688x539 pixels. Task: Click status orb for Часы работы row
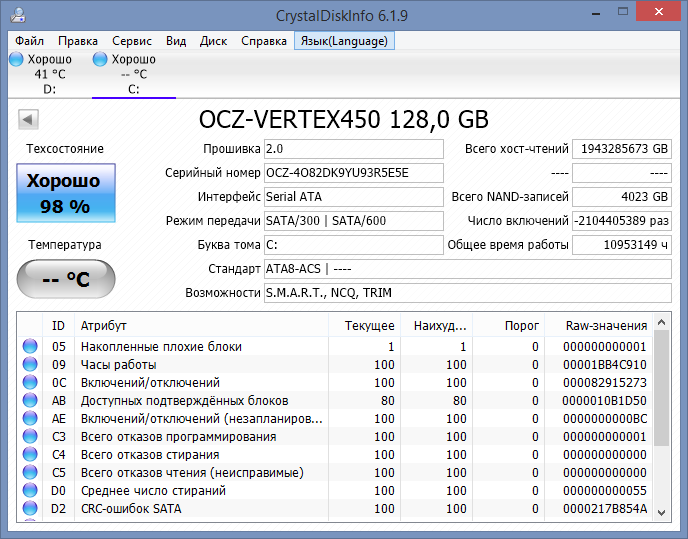pos(30,365)
